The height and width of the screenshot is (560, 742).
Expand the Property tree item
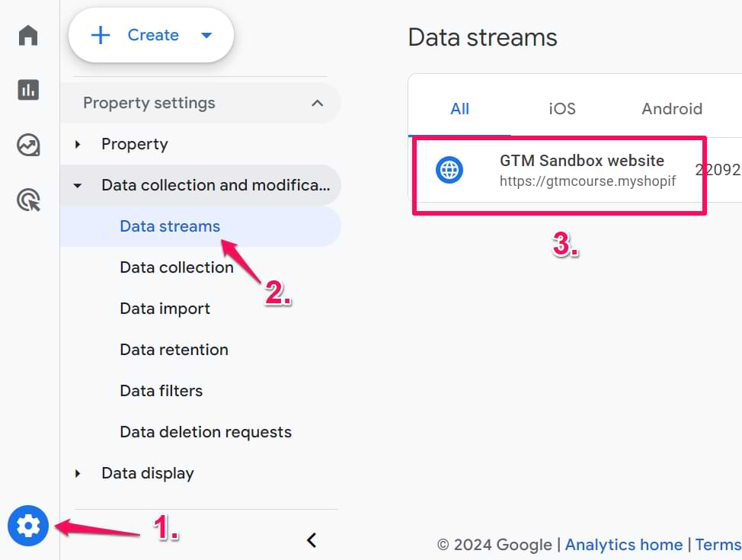pos(78,144)
